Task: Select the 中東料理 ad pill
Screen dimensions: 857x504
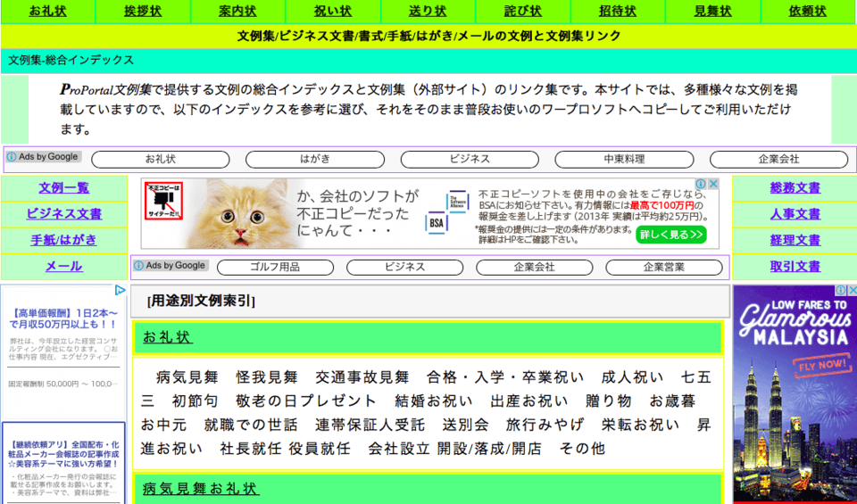Action: (x=624, y=160)
